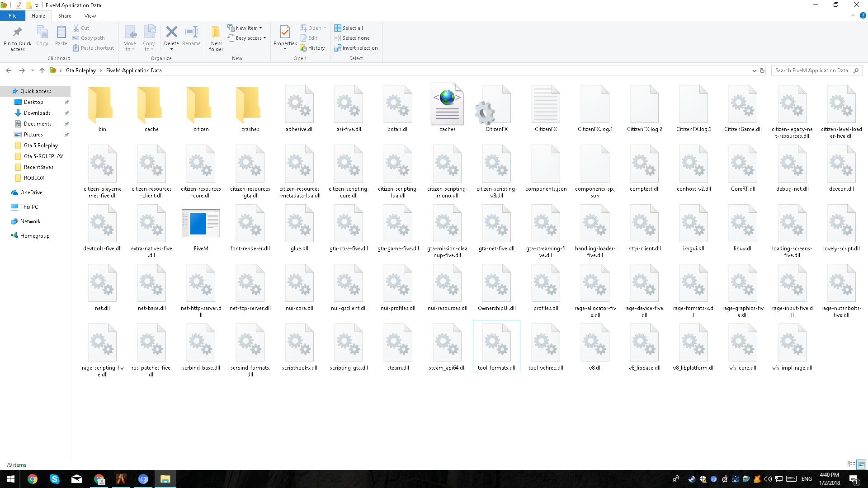Screen dimensions: 868x488
Task: Switch to the View ribbon tab
Action: pyautogui.click(x=90, y=16)
